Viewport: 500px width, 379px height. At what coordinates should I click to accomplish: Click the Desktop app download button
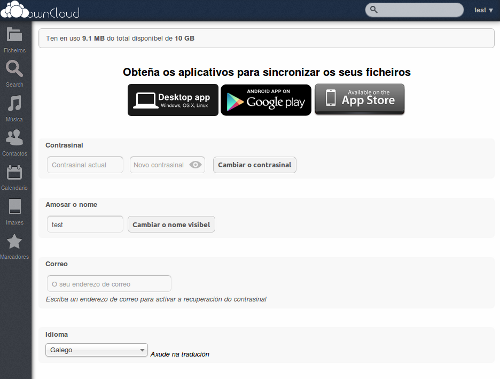tap(173, 100)
